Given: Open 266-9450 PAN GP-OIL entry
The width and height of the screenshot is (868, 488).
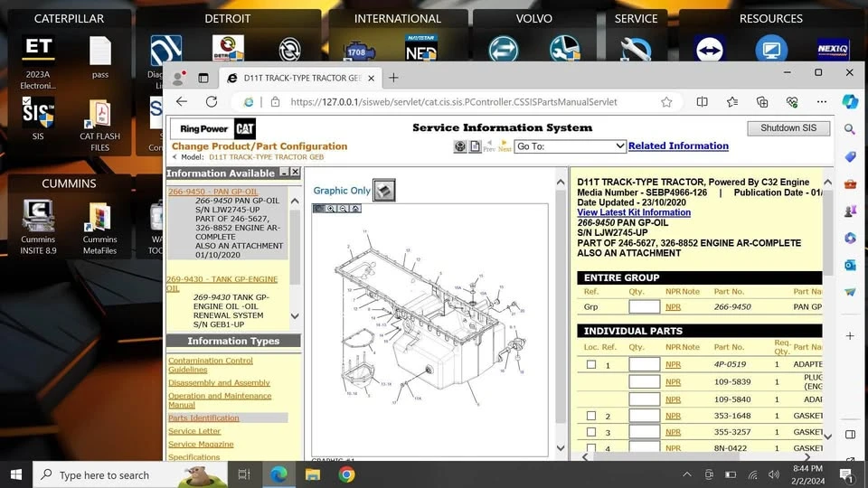Looking at the screenshot, I should (212, 192).
